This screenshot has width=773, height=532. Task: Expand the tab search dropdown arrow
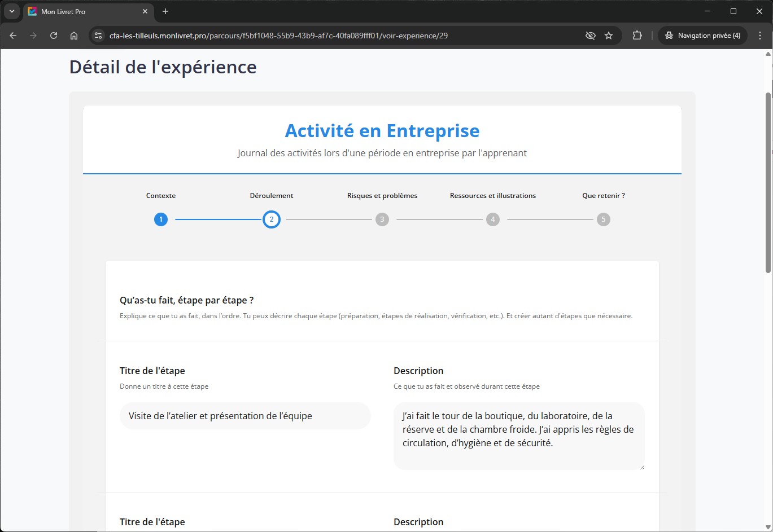11,11
